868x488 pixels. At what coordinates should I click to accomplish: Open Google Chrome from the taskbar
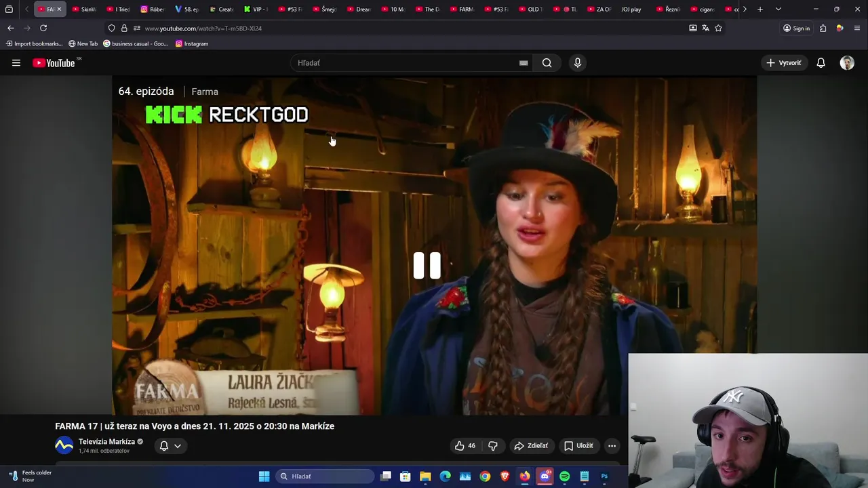pos(485,476)
